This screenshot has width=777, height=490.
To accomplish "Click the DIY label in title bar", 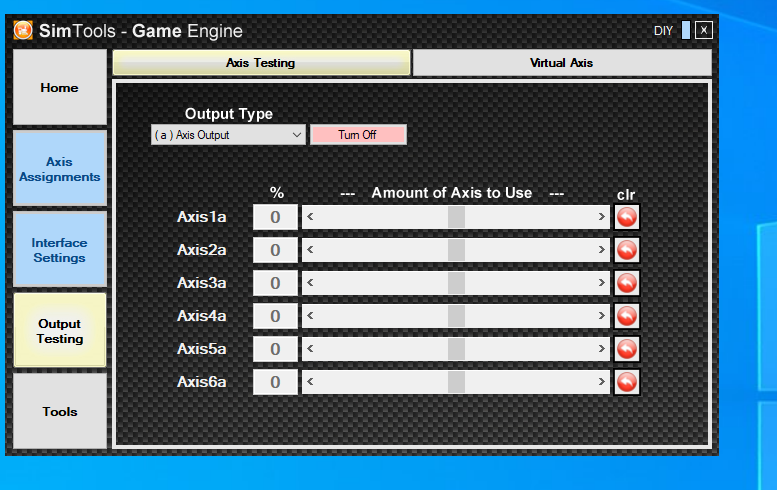I will pyautogui.click(x=664, y=31).
